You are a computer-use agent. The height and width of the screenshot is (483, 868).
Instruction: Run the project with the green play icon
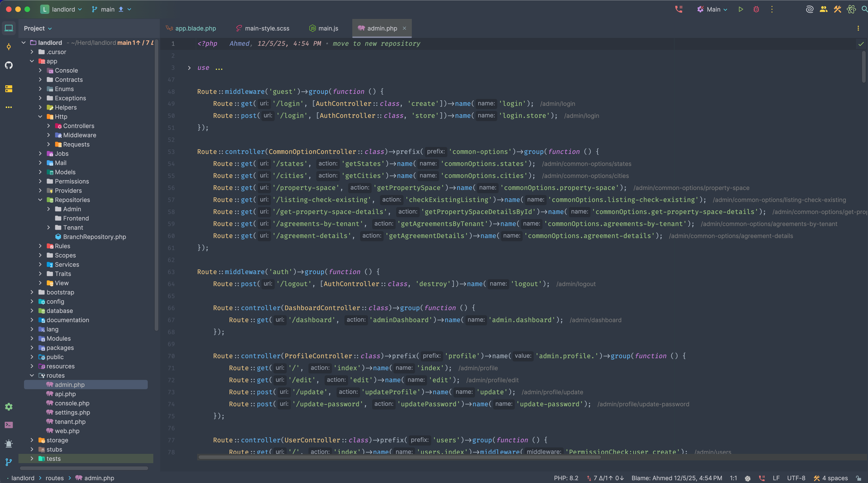click(741, 9)
